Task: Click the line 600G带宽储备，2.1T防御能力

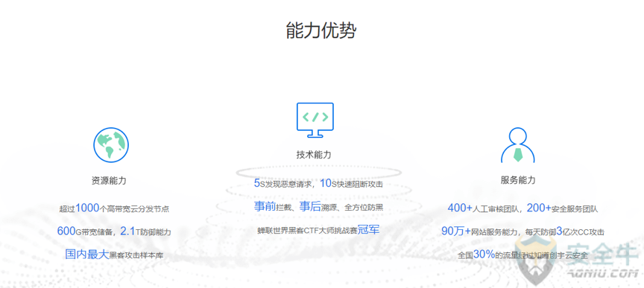Action: [x=114, y=231]
